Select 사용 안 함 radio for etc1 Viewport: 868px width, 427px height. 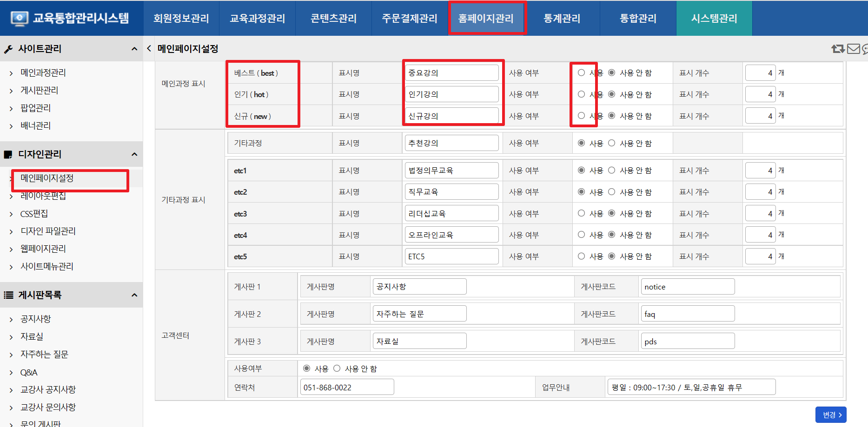pyautogui.click(x=612, y=171)
